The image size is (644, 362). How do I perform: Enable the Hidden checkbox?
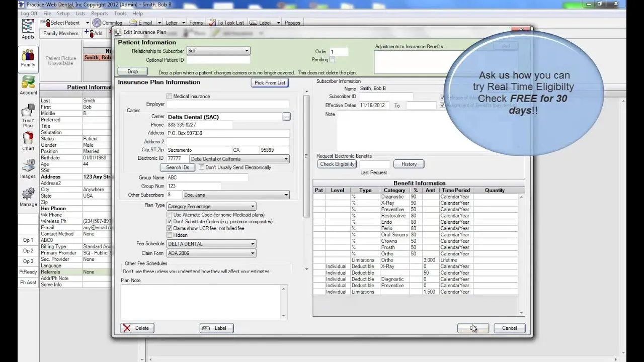(169, 235)
